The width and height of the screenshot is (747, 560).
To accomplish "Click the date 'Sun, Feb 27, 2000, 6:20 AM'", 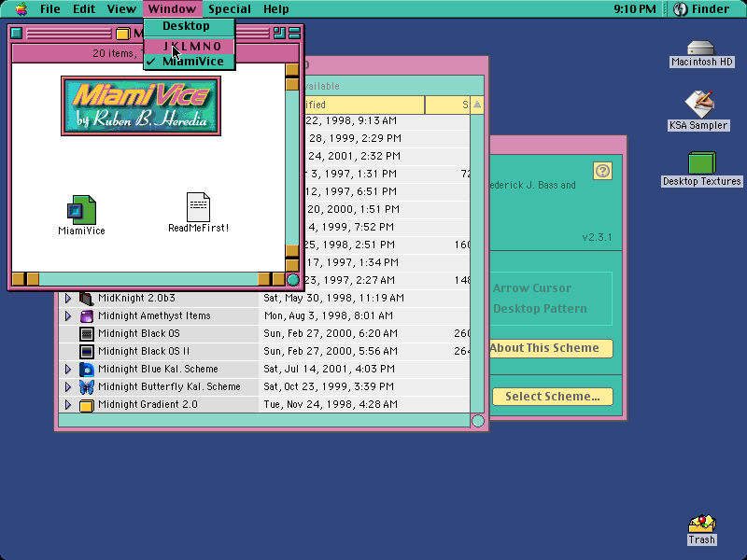I will pyautogui.click(x=331, y=333).
